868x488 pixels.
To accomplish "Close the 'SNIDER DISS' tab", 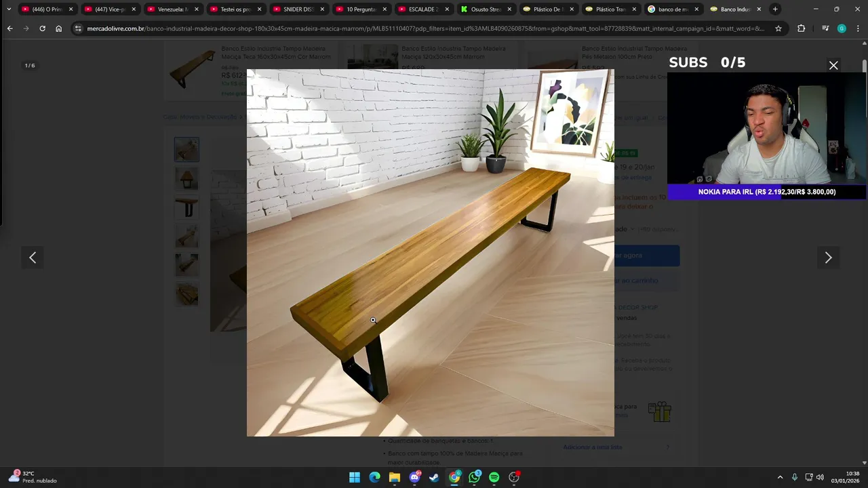I will click(x=321, y=9).
